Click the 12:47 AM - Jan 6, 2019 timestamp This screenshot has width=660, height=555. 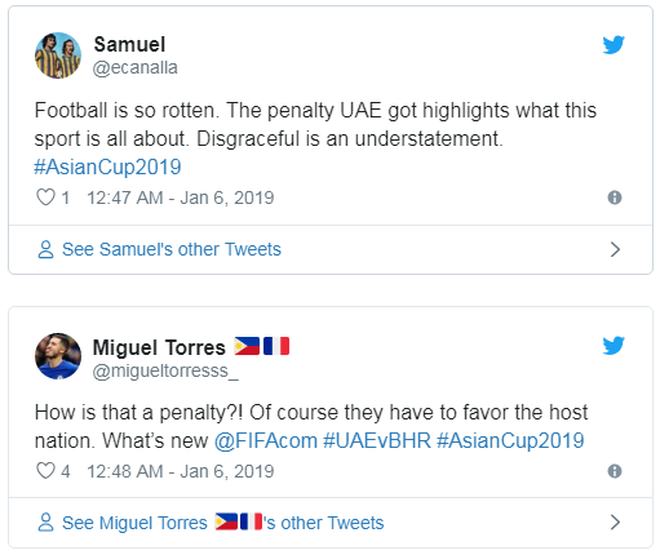[180, 198]
